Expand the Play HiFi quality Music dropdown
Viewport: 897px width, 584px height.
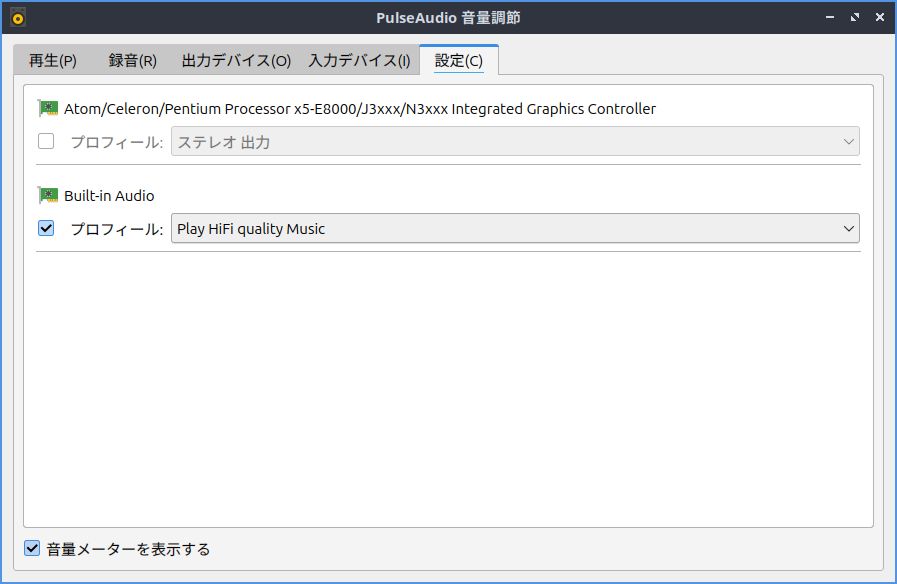(515, 229)
